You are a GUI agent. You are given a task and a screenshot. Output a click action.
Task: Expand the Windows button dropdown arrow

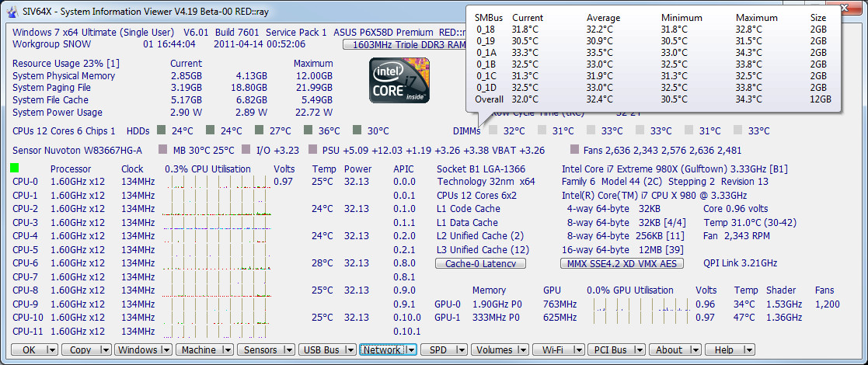[166, 350]
